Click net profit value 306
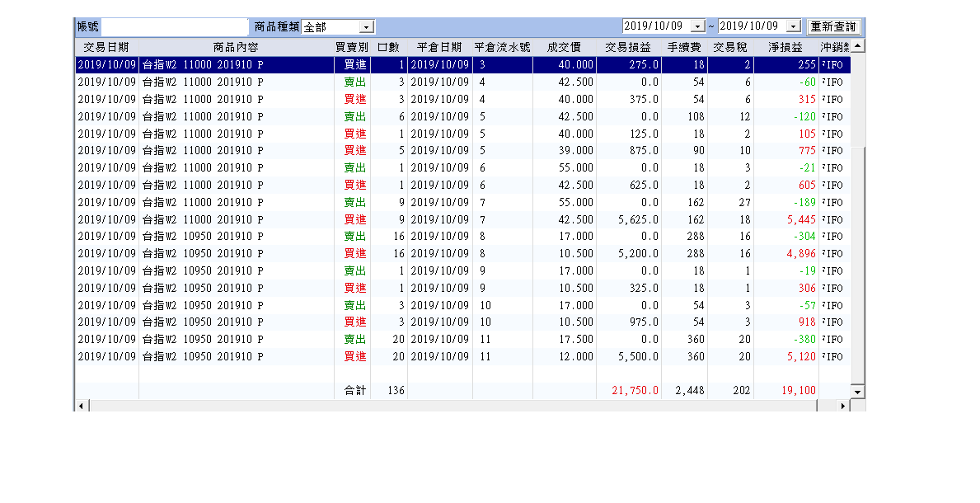The height and width of the screenshot is (503, 980). 807,289
